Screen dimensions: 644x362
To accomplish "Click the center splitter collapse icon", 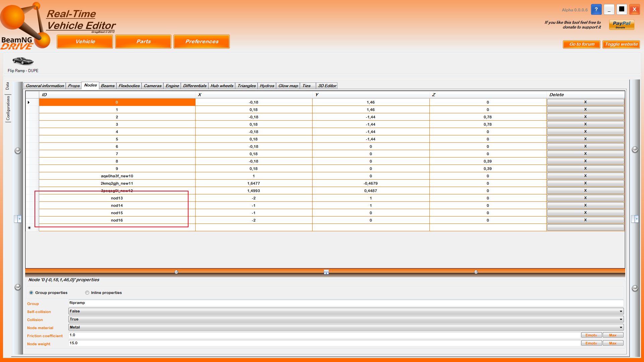I will click(326, 272).
